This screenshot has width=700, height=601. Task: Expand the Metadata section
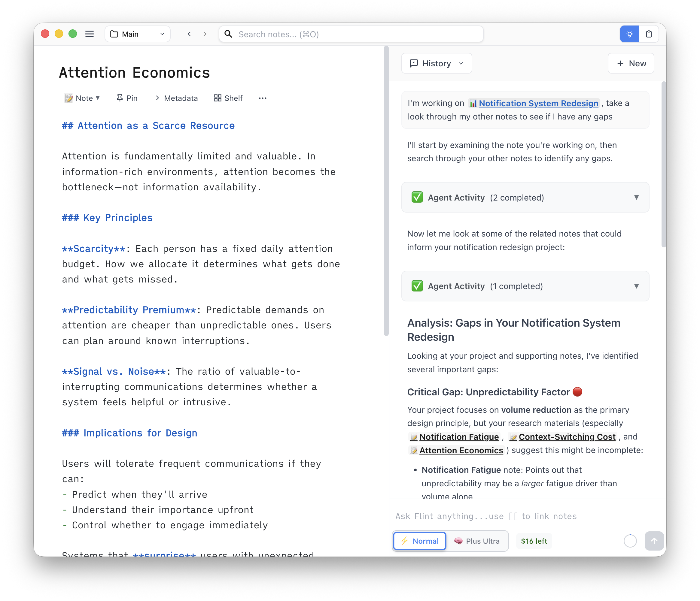coord(176,98)
